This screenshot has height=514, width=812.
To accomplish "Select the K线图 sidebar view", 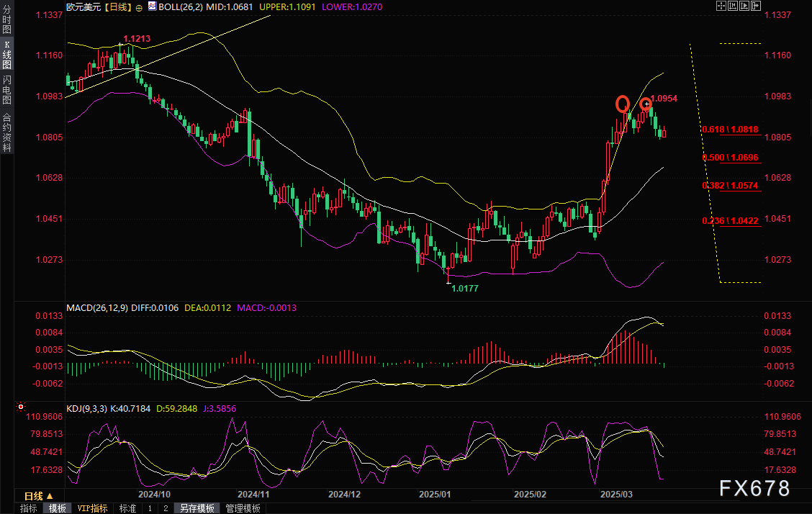I will [x=7, y=55].
